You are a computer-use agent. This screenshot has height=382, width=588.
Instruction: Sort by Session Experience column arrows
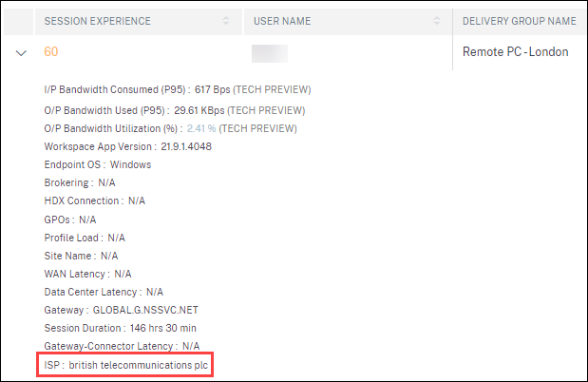(x=225, y=20)
